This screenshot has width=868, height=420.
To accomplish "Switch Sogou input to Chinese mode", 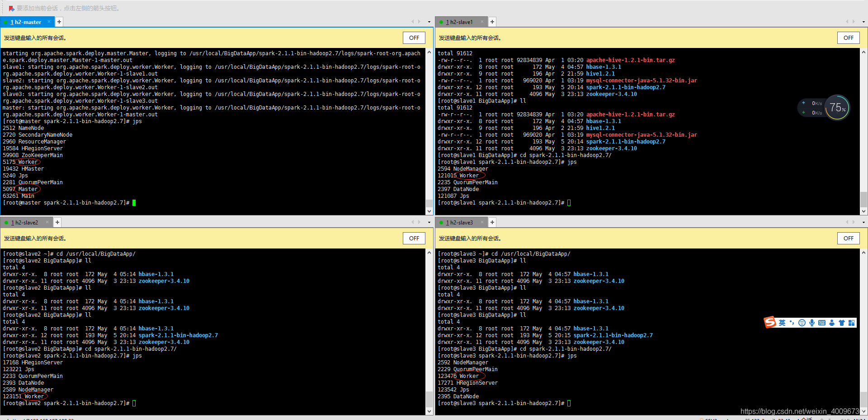I will click(x=783, y=323).
